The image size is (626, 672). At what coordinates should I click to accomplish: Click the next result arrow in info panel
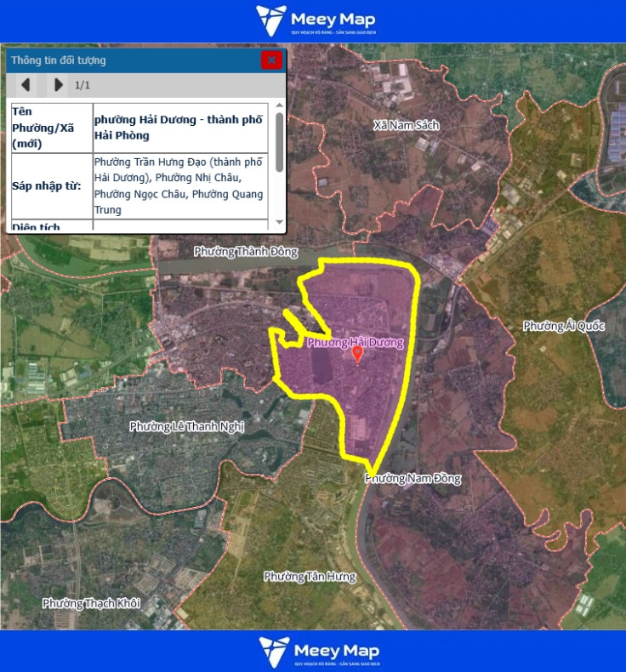click(58, 85)
